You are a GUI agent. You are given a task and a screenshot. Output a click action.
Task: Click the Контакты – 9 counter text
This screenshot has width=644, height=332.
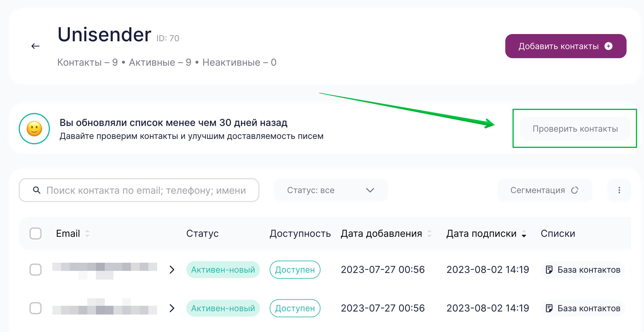point(87,62)
